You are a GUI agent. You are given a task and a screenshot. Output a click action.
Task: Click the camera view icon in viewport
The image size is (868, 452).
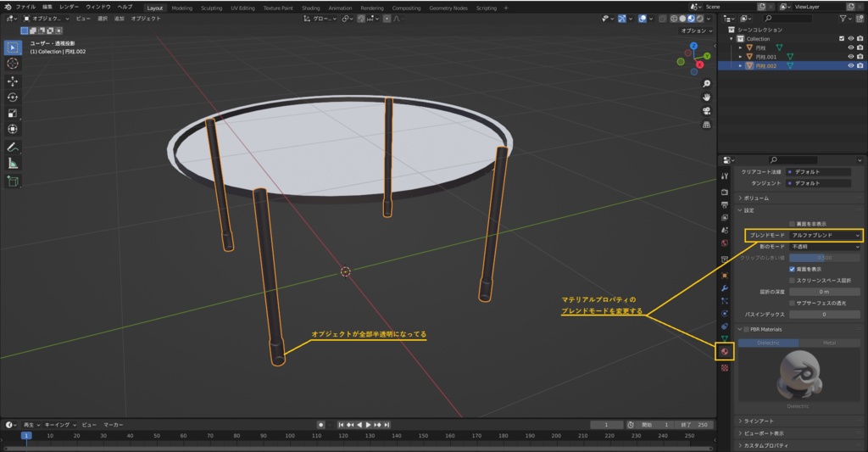(x=706, y=111)
